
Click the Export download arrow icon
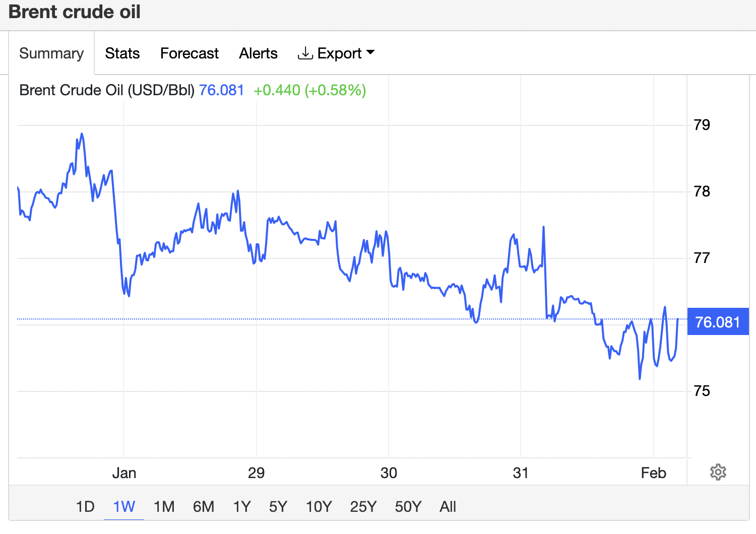[305, 53]
